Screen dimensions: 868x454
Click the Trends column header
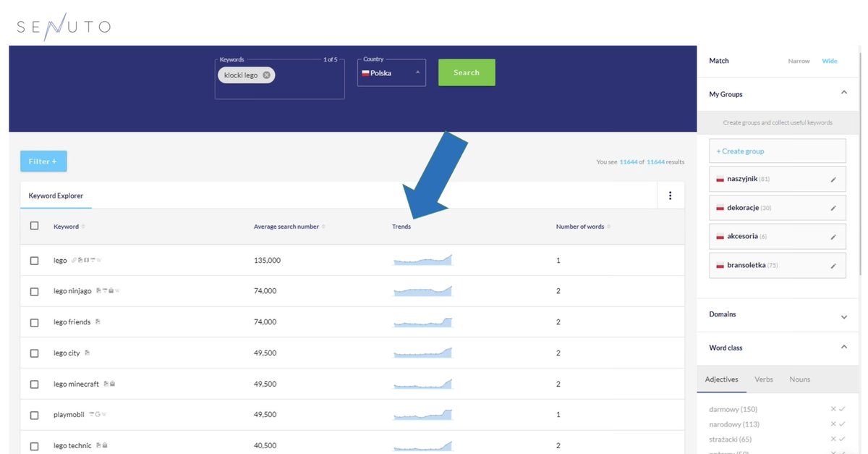[x=401, y=227]
